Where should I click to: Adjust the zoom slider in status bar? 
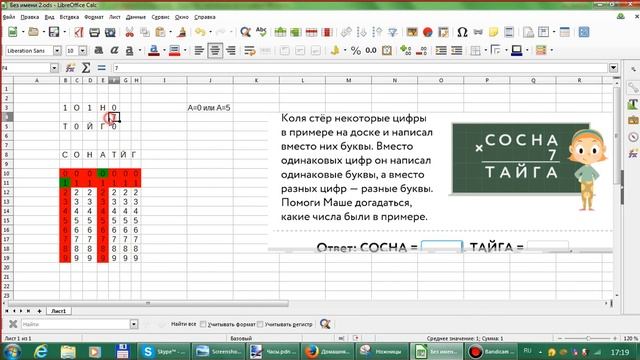[x=588, y=338]
